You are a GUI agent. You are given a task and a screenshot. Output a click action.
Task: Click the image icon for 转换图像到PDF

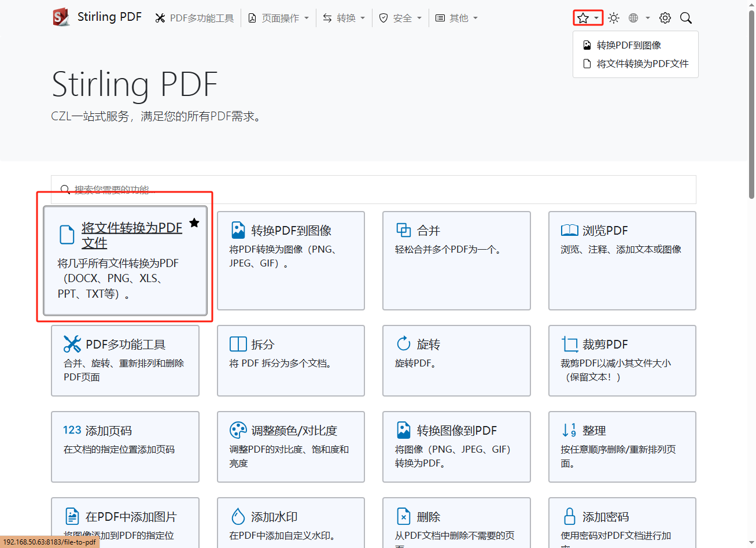tap(403, 430)
